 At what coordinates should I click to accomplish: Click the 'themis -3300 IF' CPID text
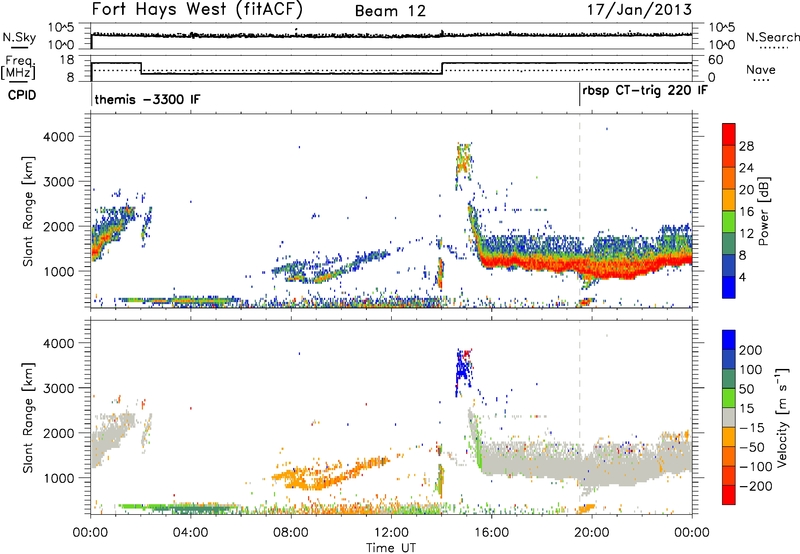coord(147,99)
